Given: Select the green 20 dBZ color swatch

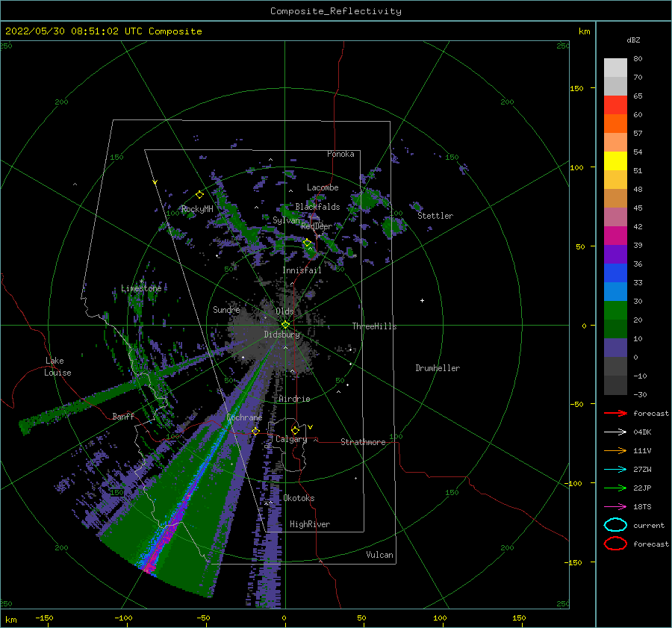Looking at the screenshot, I should pyautogui.click(x=615, y=311).
